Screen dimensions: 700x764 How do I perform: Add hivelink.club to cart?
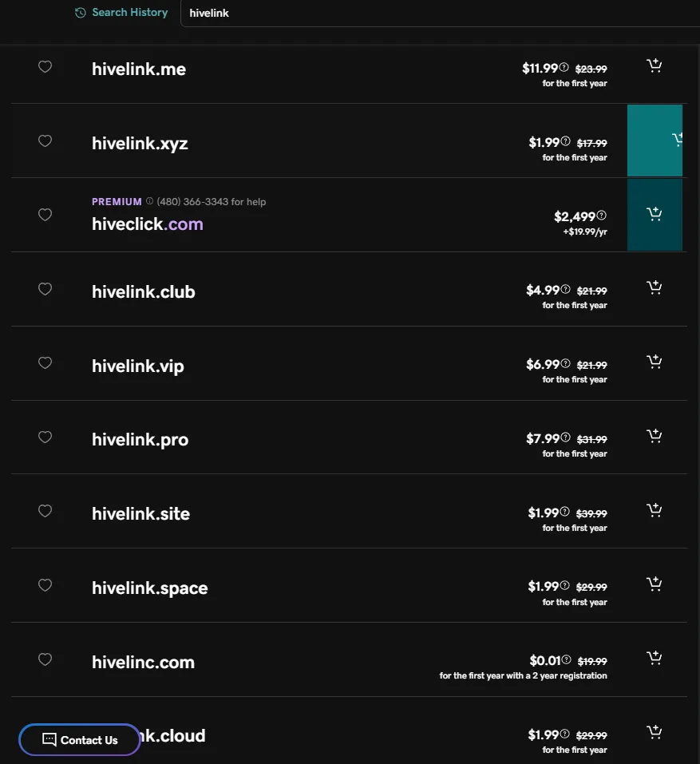654,287
